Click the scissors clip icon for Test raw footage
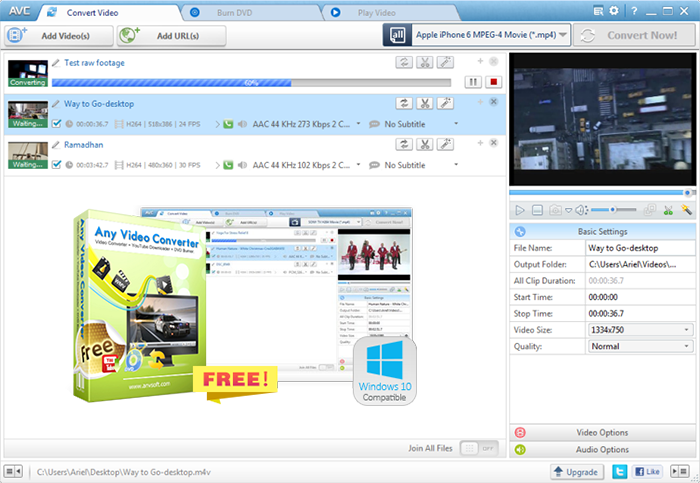The height and width of the screenshot is (483, 700). pos(425,62)
